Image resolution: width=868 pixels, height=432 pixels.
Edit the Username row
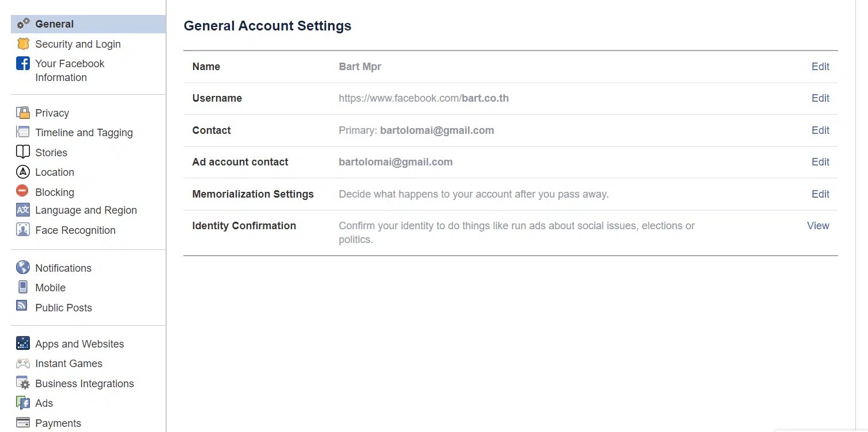point(820,98)
